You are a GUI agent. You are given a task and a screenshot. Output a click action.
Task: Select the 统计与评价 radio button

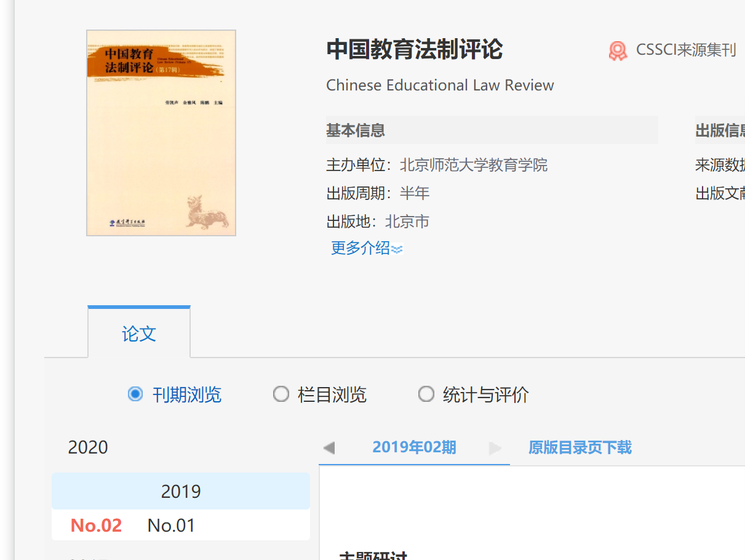pos(426,394)
